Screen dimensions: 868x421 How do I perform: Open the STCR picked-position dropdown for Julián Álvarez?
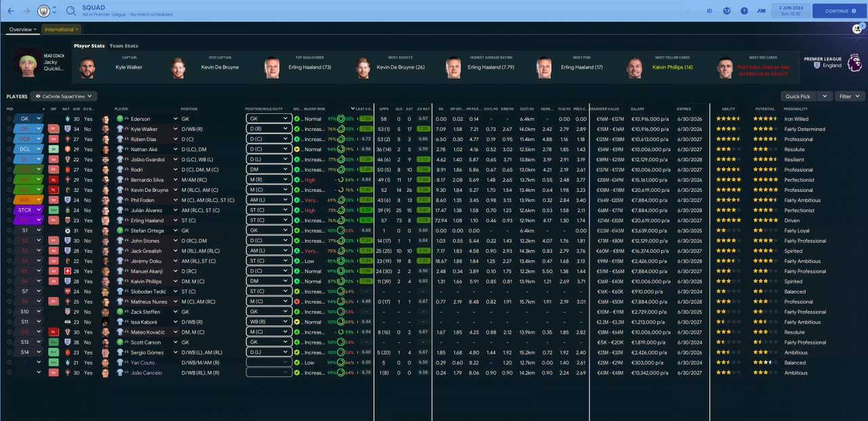coord(28,210)
